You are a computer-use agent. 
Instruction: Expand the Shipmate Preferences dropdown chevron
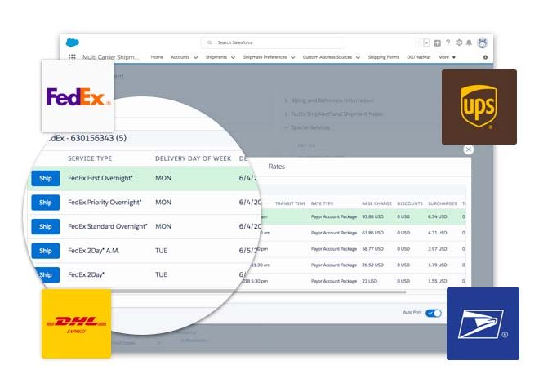coord(293,57)
